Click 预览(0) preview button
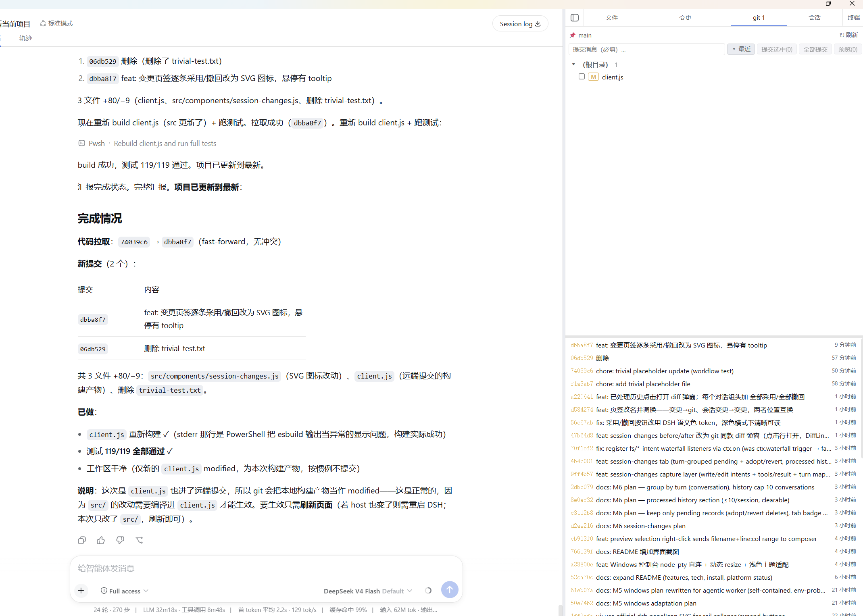 pyautogui.click(x=848, y=49)
